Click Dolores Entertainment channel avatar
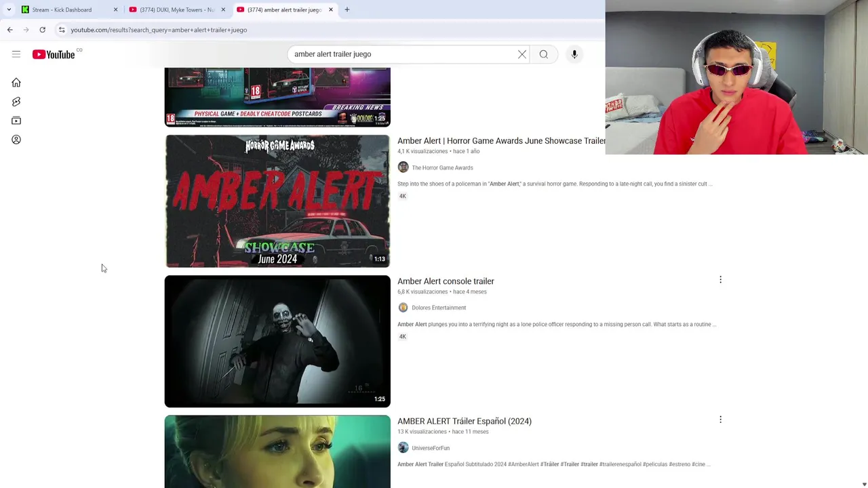The image size is (868, 488). (403, 308)
